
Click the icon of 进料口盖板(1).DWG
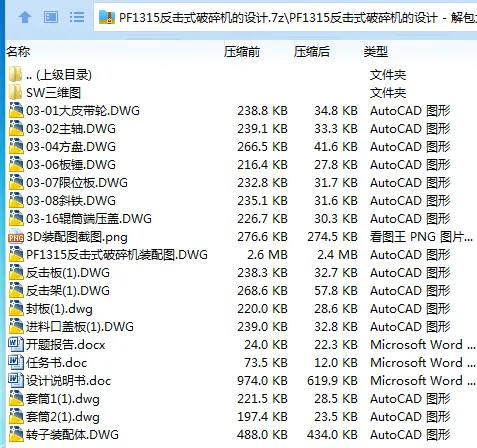(16, 326)
